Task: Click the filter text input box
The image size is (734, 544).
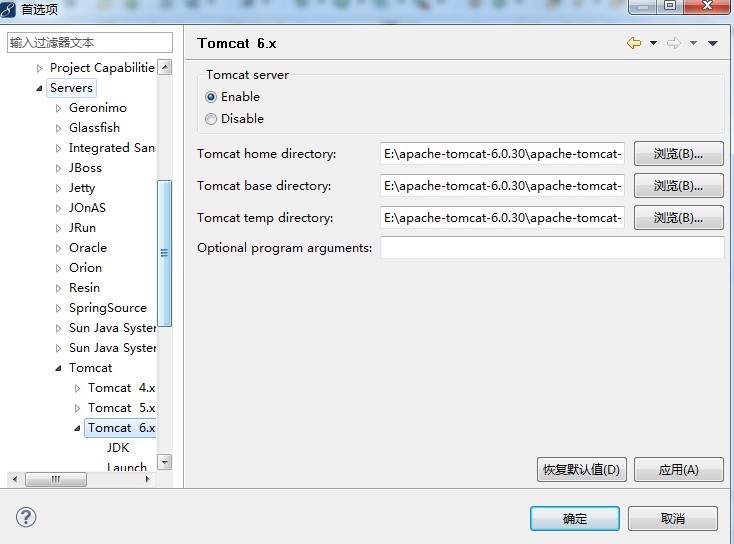Action: (x=90, y=43)
